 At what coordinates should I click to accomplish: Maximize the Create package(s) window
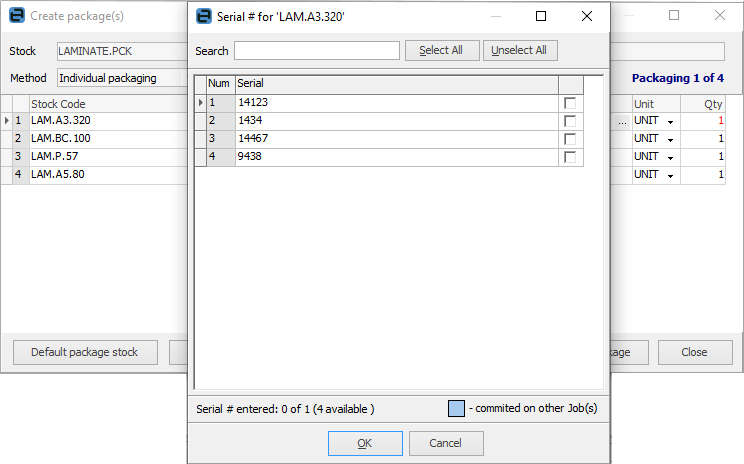(x=674, y=15)
